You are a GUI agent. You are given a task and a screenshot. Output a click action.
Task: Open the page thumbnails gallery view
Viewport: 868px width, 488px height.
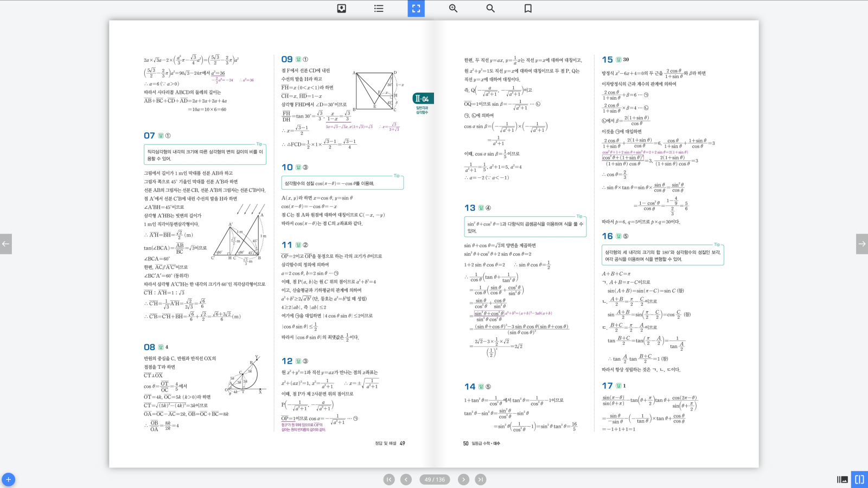[x=843, y=479]
